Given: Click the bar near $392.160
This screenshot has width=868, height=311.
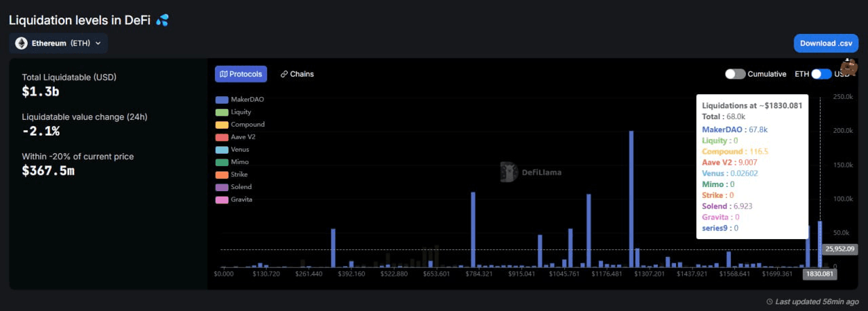Looking at the screenshot, I should pos(333,248).
